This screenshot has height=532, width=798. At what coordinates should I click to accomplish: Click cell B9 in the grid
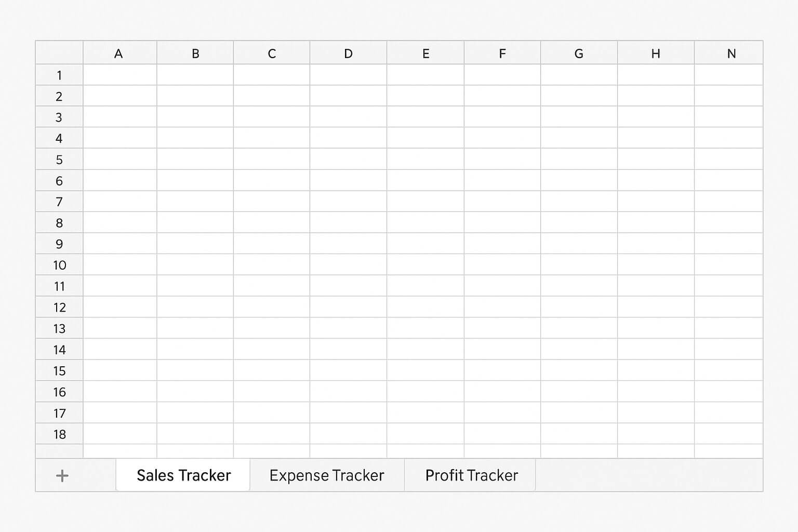[195, 244]
